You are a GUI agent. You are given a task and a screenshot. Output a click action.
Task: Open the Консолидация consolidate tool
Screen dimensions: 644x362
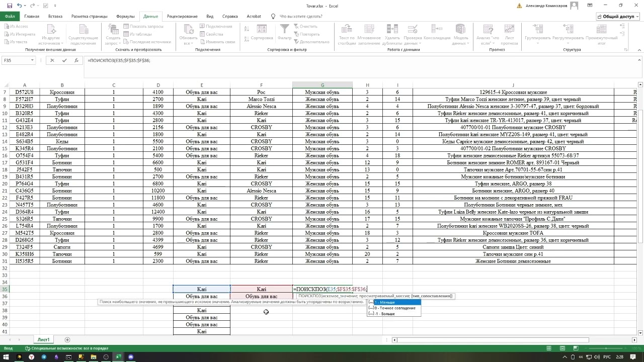(x=437, y=32)
